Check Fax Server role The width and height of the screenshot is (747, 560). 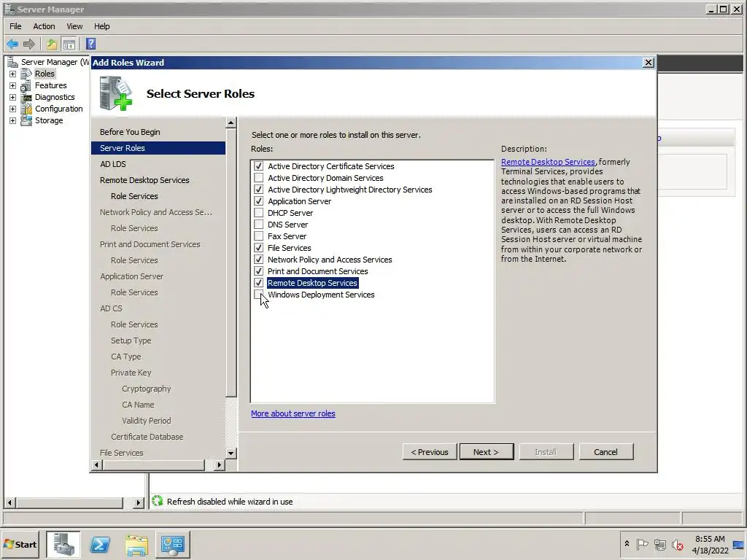259,236
